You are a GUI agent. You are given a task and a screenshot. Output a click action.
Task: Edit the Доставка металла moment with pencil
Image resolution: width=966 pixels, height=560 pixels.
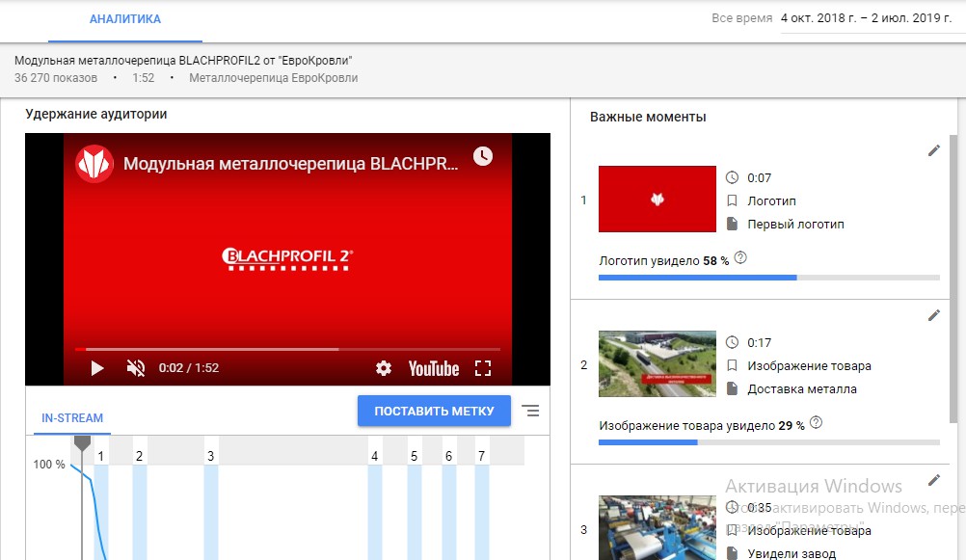[934, 315]
